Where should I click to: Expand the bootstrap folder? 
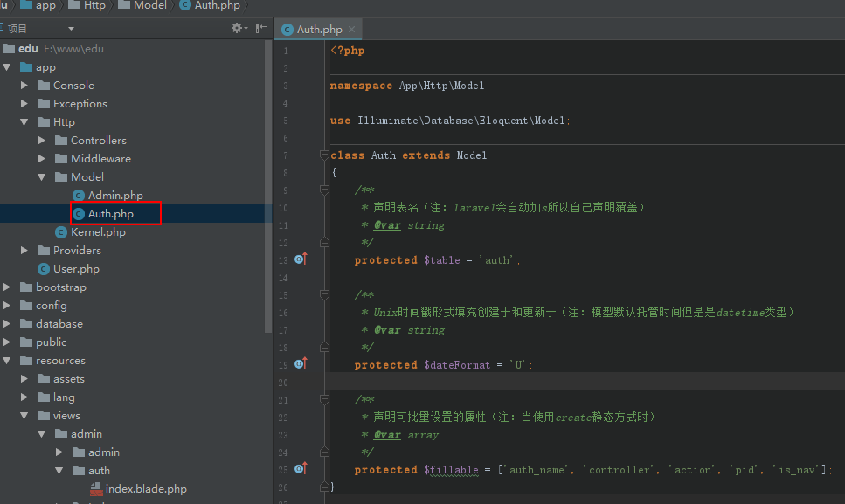(7, 287)
